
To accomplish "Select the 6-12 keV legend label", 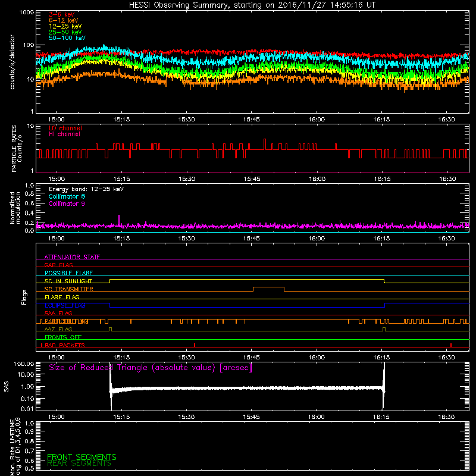I will point(64,20).
